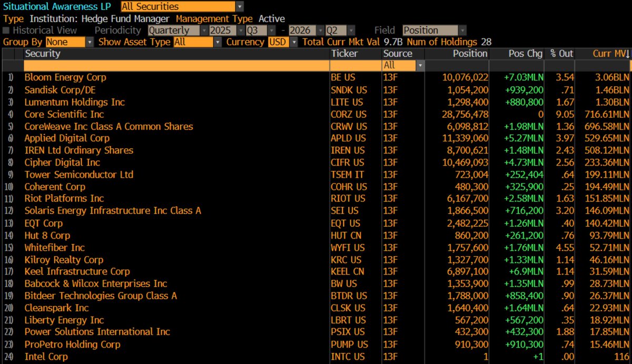
Task: Click the SNDK US ticker
Action: 349,89
